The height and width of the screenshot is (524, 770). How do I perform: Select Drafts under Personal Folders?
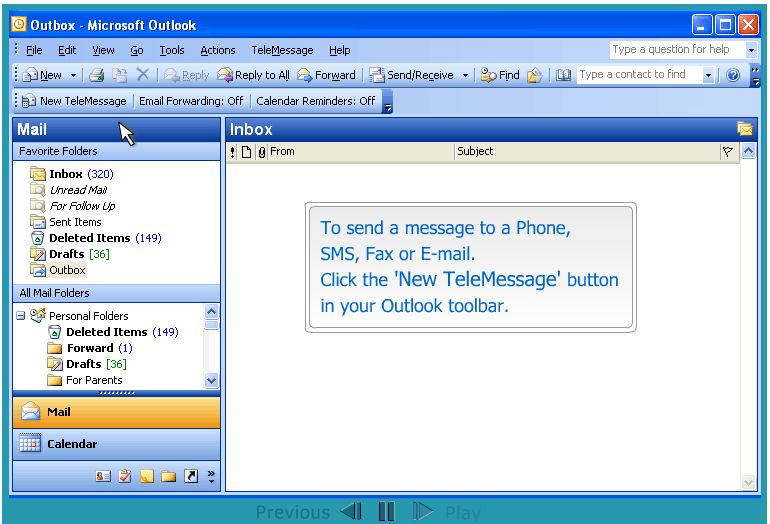(x=87, y=364)
